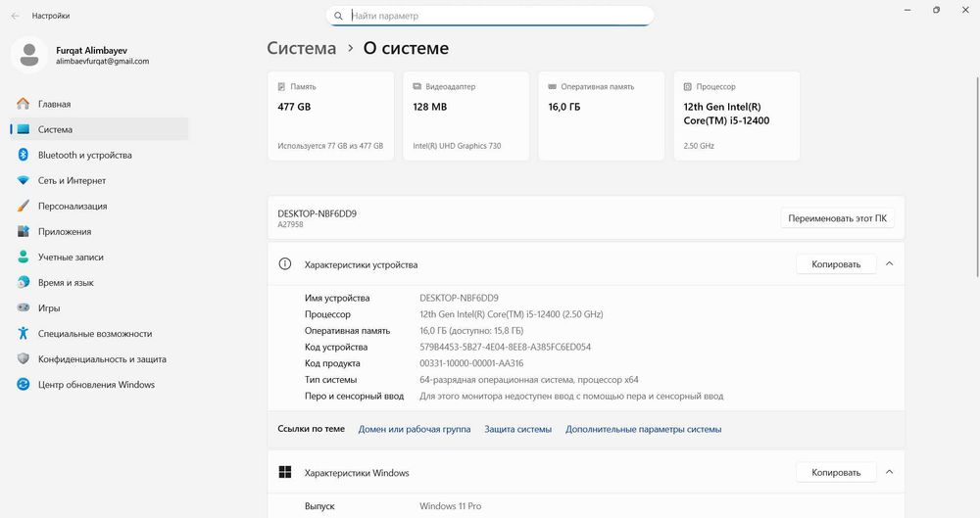Click the Bluetooth icon in sidebar
The width and height of the screenshot is (980, 518).
[24, 155]
